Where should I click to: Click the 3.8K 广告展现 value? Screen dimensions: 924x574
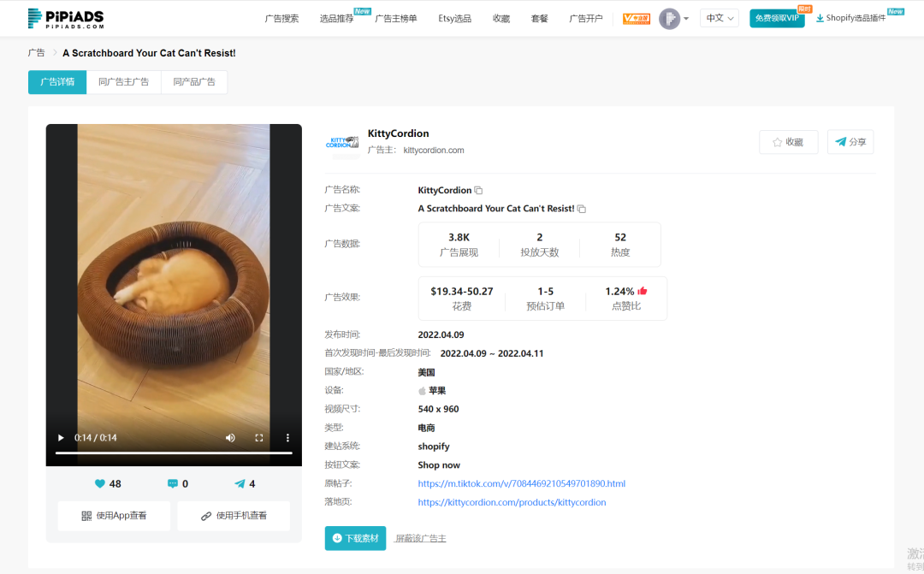point(459,237)
